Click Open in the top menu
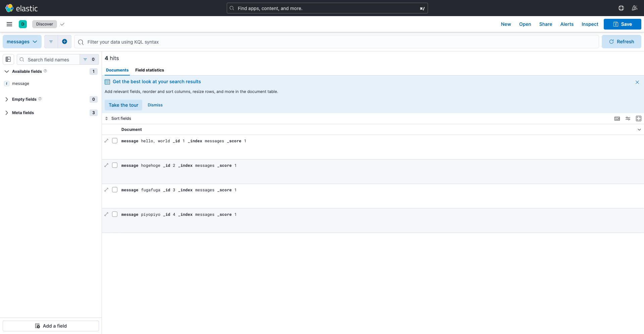Screen dimensions: 644x334 [525, 24]
